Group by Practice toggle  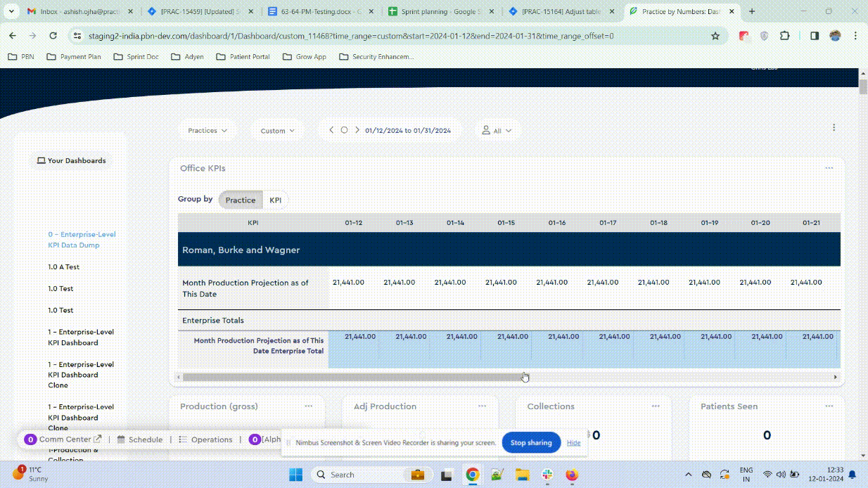click(x=241, y=200)
